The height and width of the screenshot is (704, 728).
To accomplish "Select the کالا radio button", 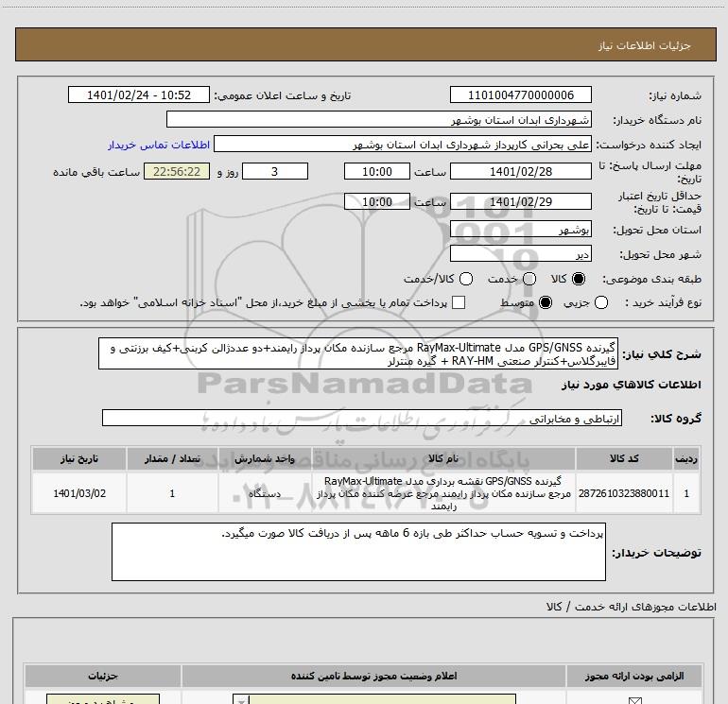I will pyautogui.click(x=579, y=279).
